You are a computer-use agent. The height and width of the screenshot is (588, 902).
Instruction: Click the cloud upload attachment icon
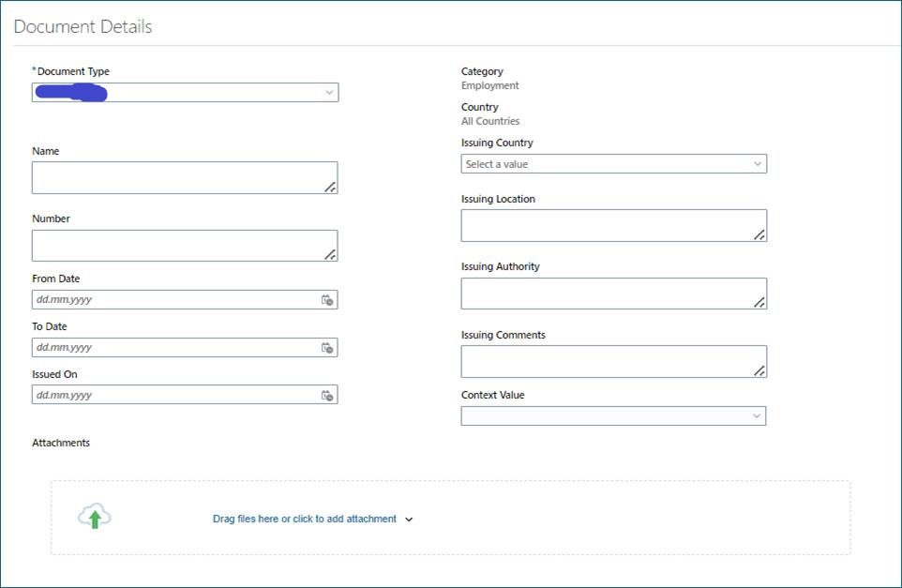pyautogui.click(x=95, y=516)
